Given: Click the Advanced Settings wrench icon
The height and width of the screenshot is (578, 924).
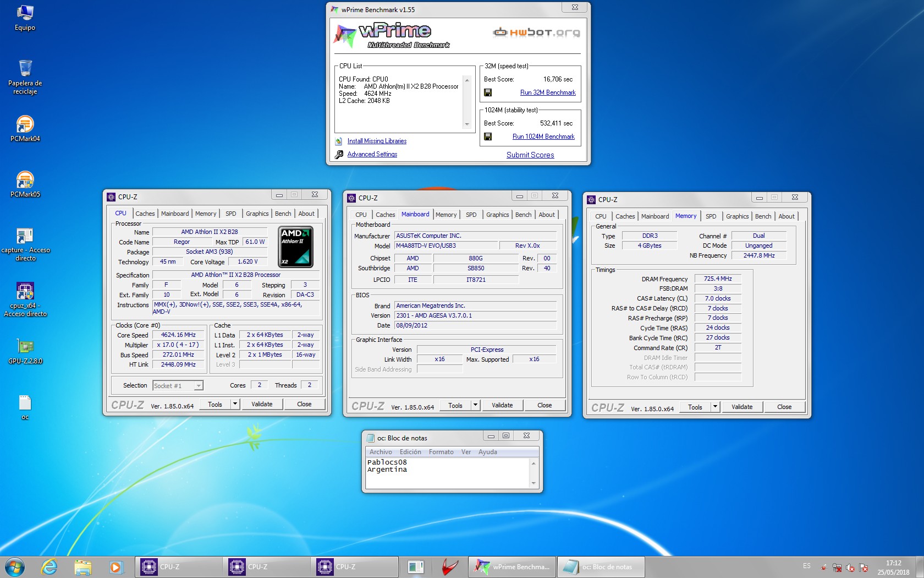Looking at the screenshot, I should point(339,155).
